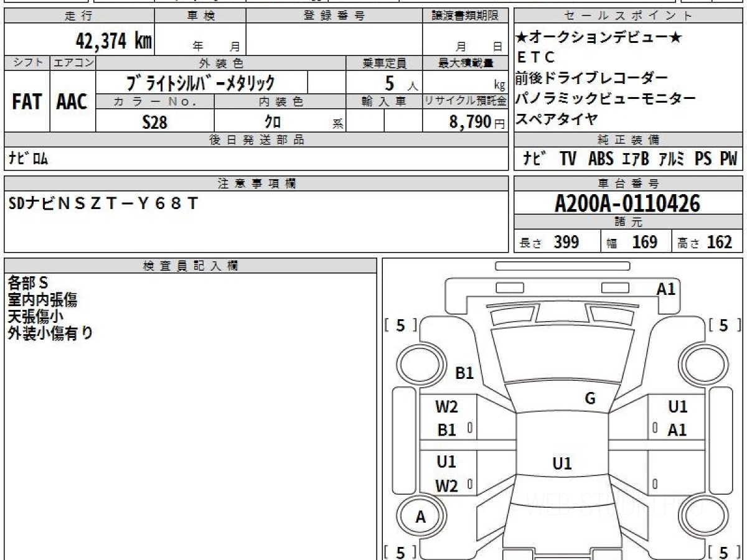This screenshot has height=560, width=747.
Task: Click the 諸元 header
Action: pos(629,222)
